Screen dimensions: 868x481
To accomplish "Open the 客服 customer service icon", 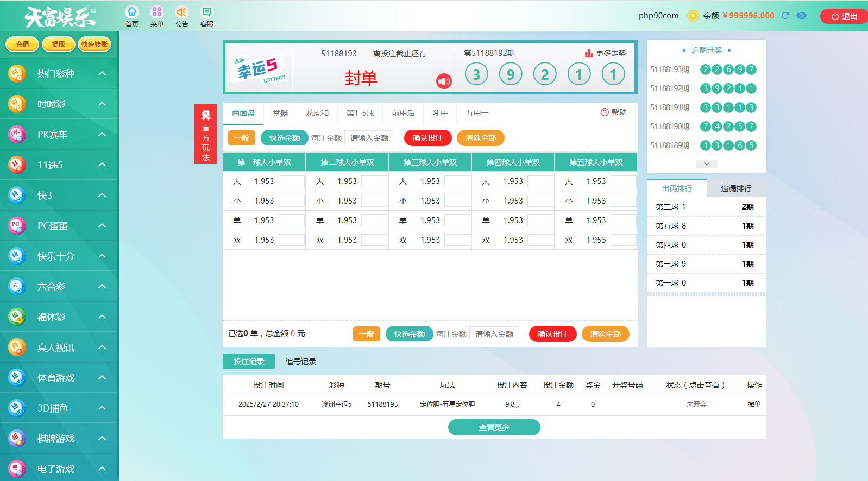I will coord(207,12).
